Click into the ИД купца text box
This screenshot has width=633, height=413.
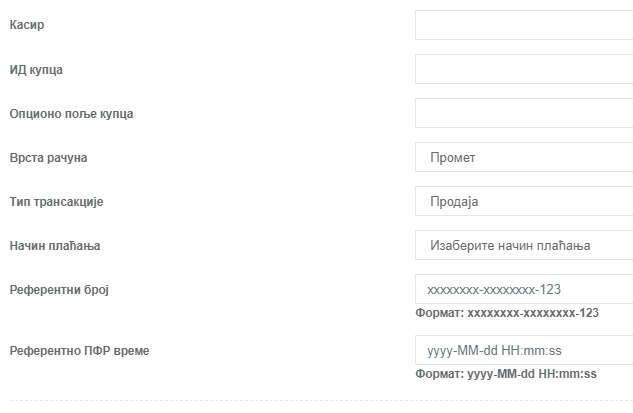tap(524, 69)
